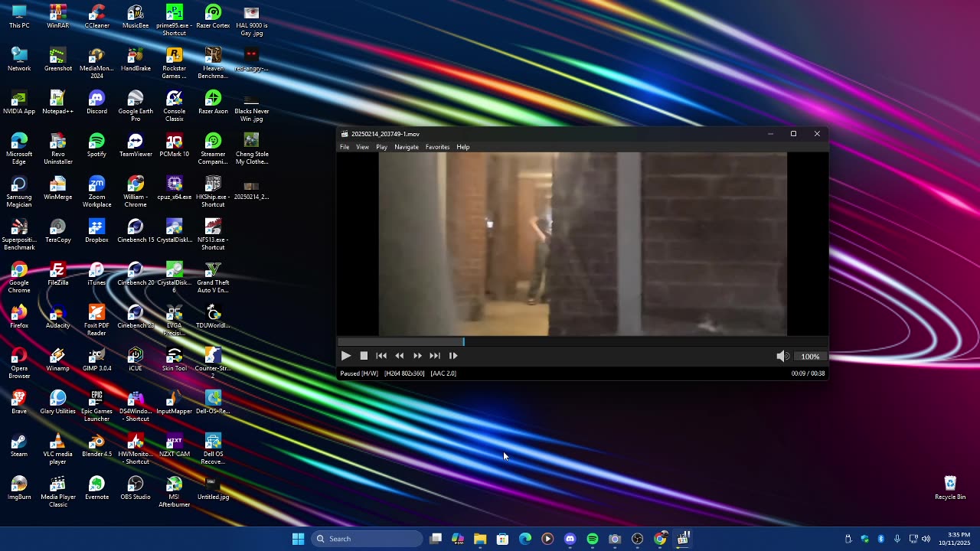Decrease playback speed with rewind button
The height and width of the screenshot is (551, 980).
[400, 356]
